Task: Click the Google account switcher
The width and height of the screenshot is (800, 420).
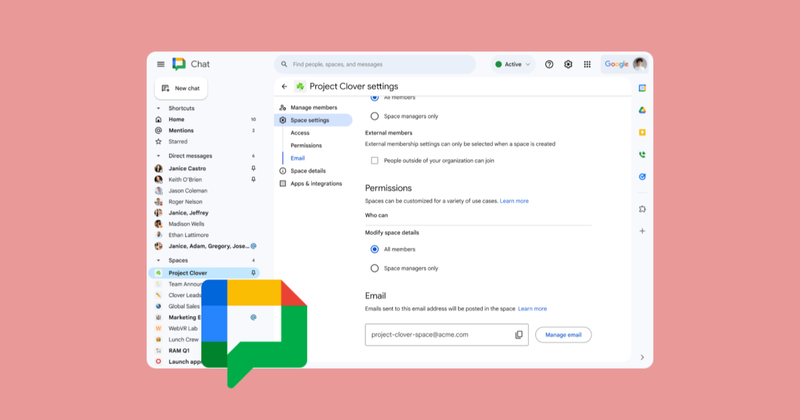Action: coord(626,64)
